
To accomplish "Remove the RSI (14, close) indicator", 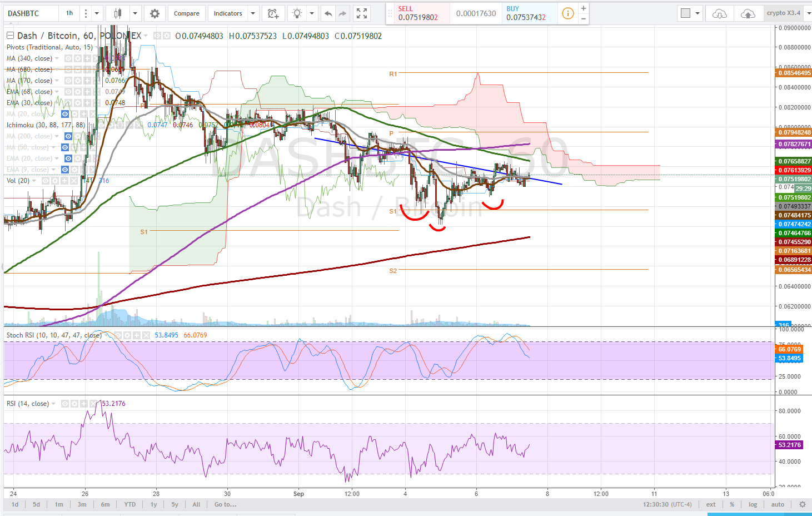I will (x=93, y=404).
